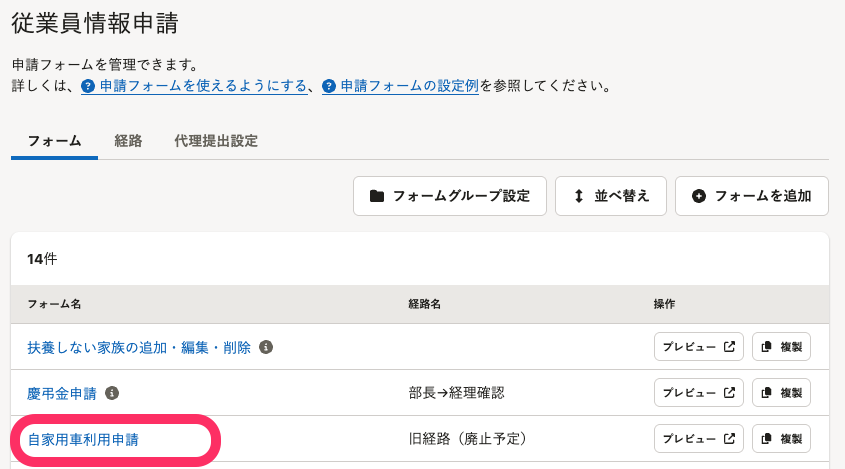Click plus icon in フォームを追加 button
Screen dimensions: 845x469
tap(699, 196)
